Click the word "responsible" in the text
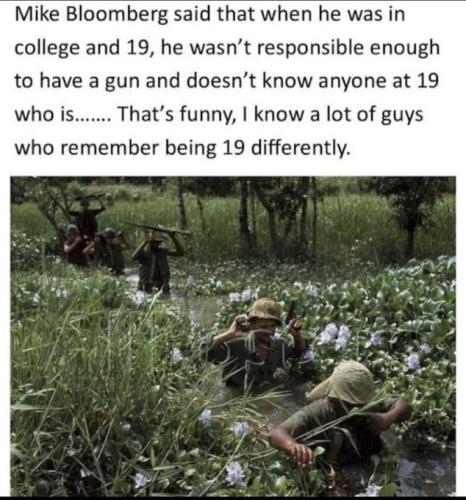 click(310, 48)
